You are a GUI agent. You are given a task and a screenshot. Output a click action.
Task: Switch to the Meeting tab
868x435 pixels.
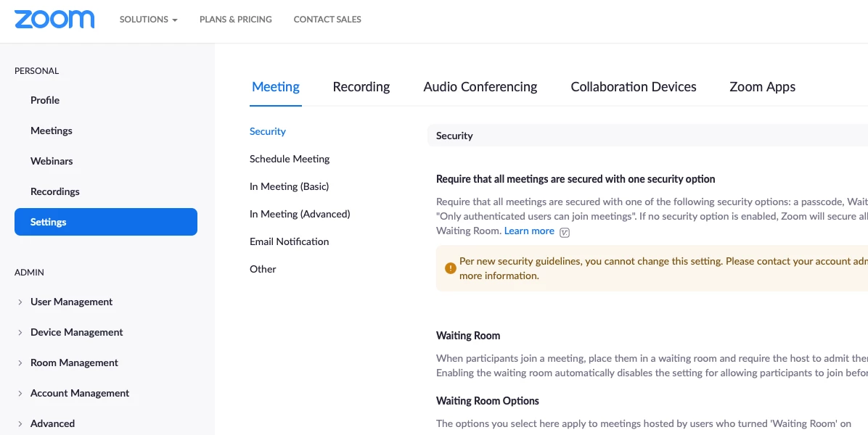pyautogui.click(x=276, y=87)
